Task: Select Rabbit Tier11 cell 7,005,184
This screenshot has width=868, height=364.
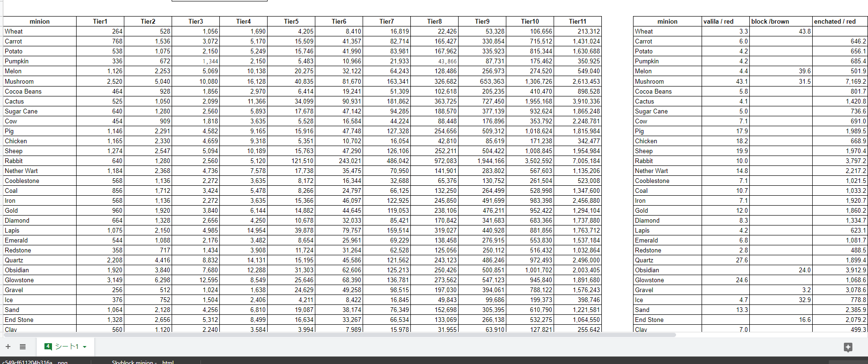Action: point(578,161)
